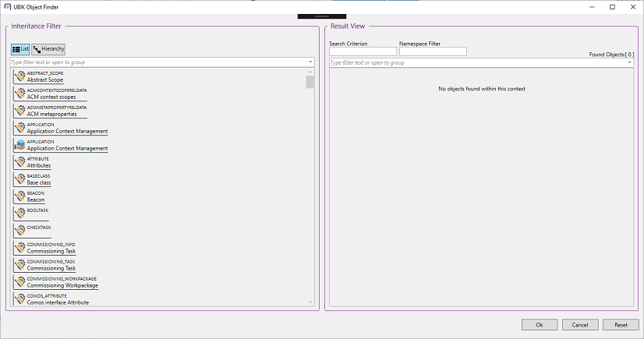Click the blue globe Application icon
644x339 pixels.
(x=20, y=145)
